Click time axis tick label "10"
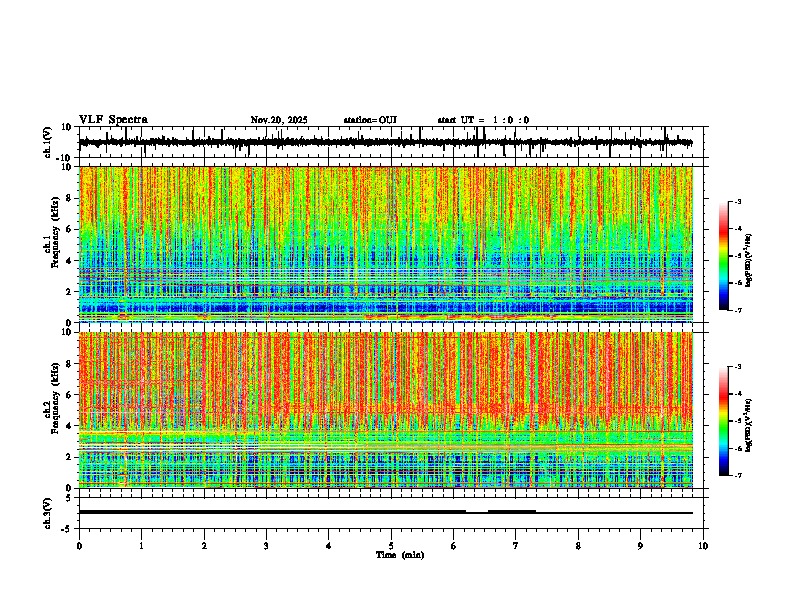This screenshot has width=792, height=612. click(x=703, y=546)
